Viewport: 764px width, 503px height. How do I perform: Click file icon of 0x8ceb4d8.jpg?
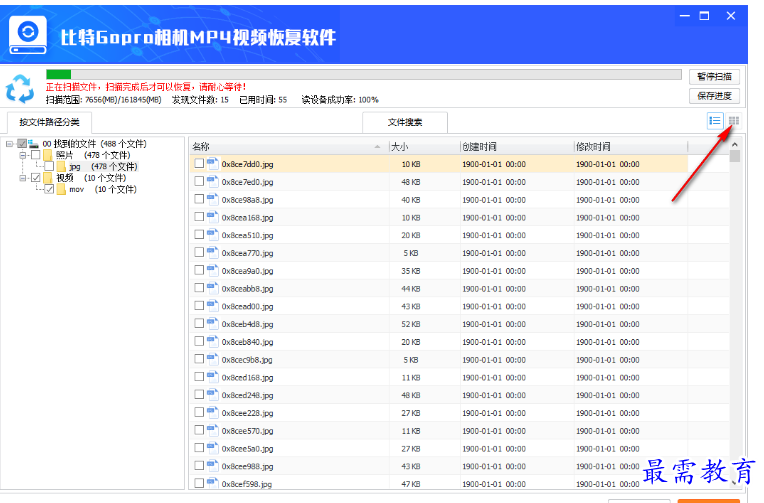coord(212,324)
